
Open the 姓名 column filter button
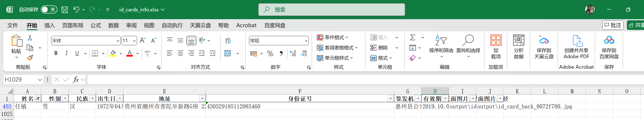tap(38, 99)
